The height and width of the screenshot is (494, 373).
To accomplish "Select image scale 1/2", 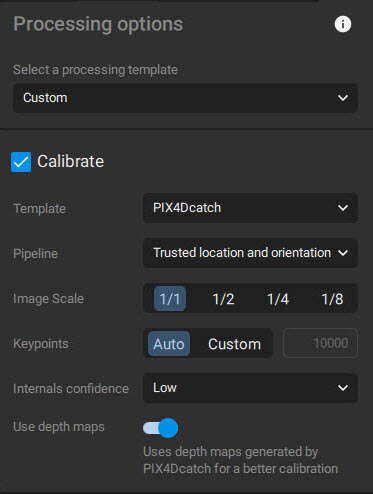I will click(x=223, y=299).
